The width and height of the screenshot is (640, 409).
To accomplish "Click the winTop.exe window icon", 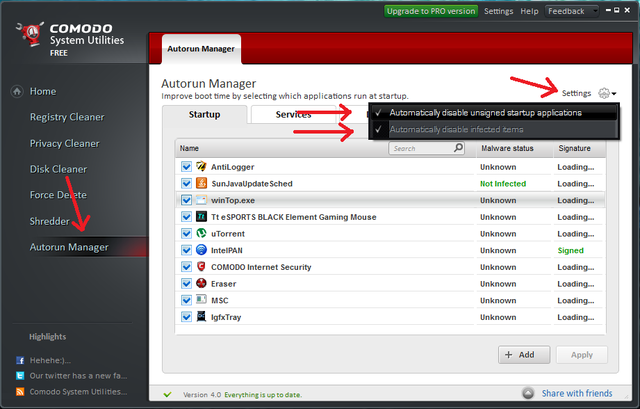I will pos(201,200).
